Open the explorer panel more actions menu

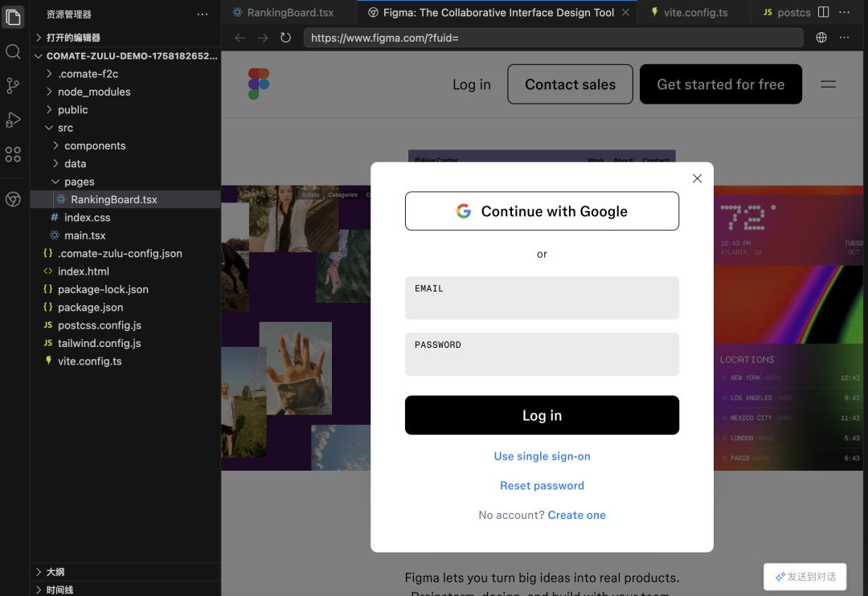(203, 14)
